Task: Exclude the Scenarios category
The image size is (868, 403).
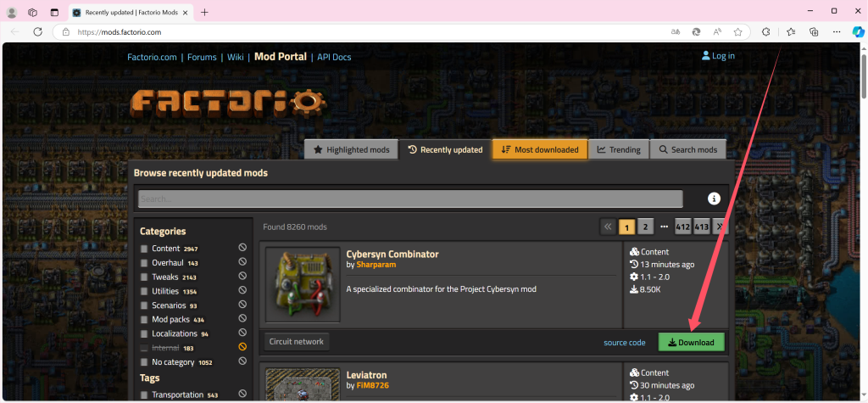Action: click(242, 305)
